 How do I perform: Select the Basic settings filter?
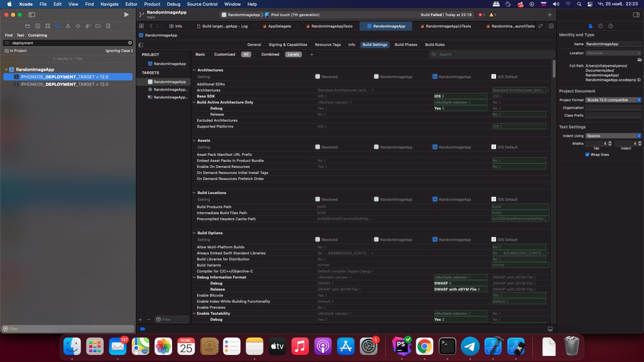(200, 54)
